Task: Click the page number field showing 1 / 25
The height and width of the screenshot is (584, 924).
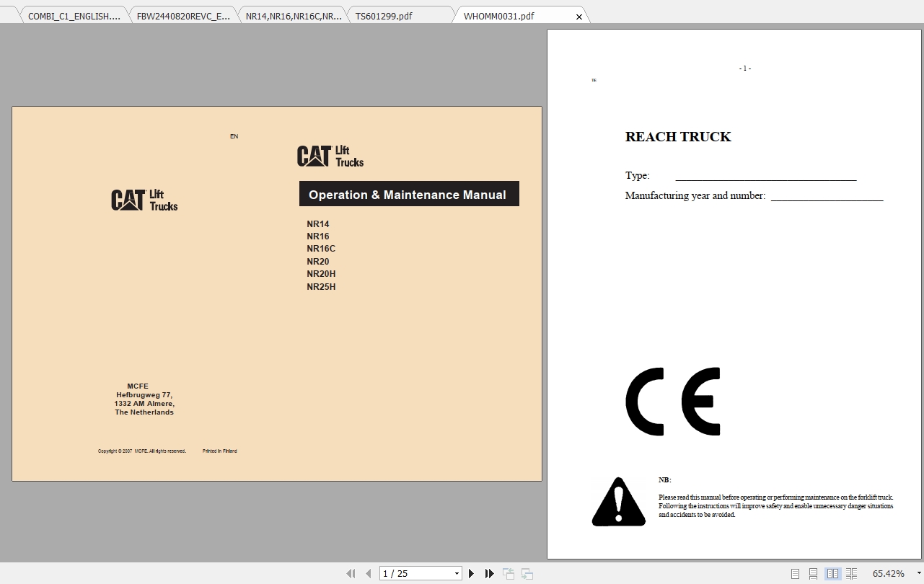Action: (x=416, y=574)
